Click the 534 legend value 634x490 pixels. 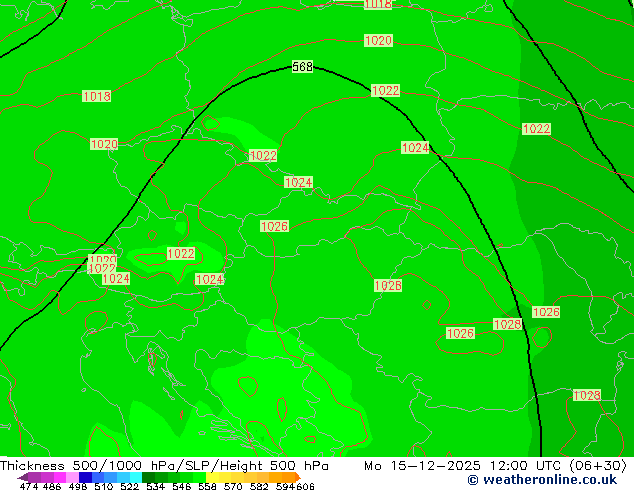[x=156, y=486]
